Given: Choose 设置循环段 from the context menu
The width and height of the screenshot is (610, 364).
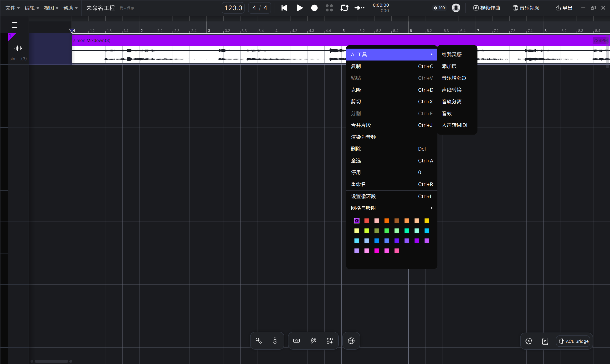Looking at the screenshot, I should coord(391,196).
